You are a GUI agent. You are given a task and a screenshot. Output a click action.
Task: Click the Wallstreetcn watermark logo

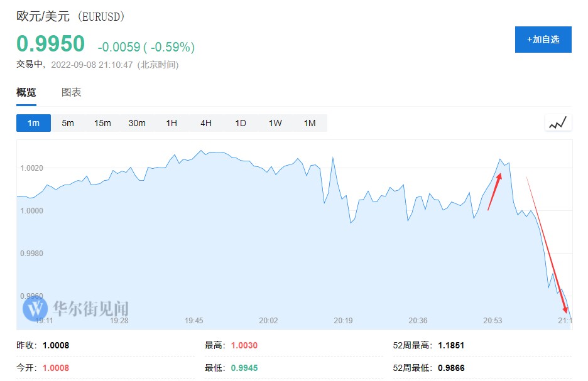pos(35,308)
